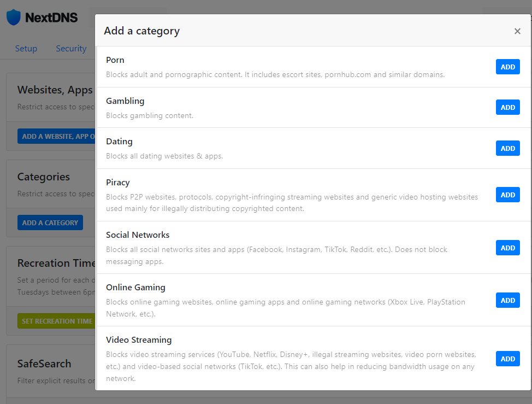Add the Social Networks category
The width and height of the screenshot is (532, 404).
tap(507, 248)
